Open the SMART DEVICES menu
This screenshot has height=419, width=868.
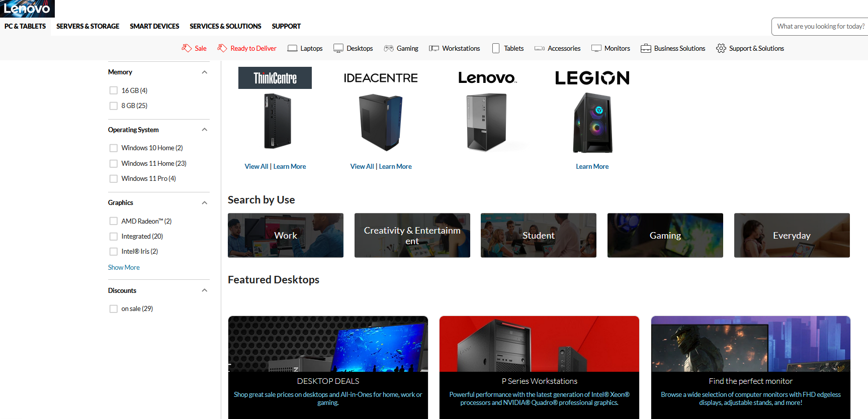[x=154, y=26]
